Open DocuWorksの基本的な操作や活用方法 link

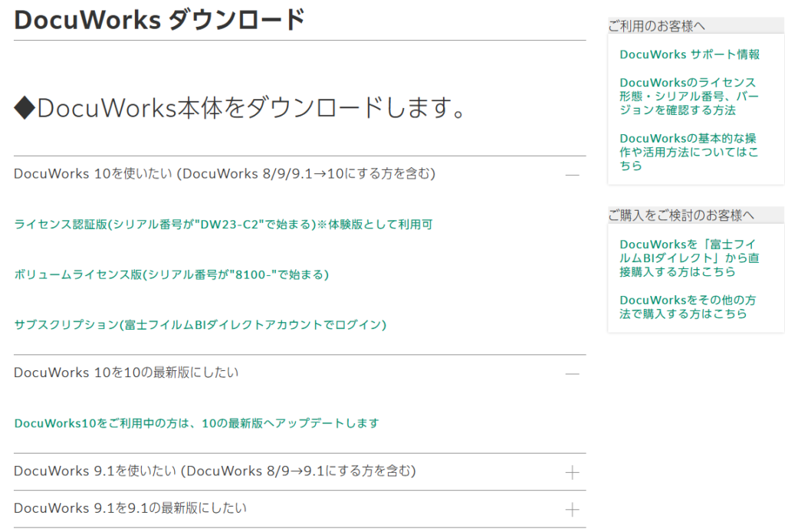click(689, 152)
